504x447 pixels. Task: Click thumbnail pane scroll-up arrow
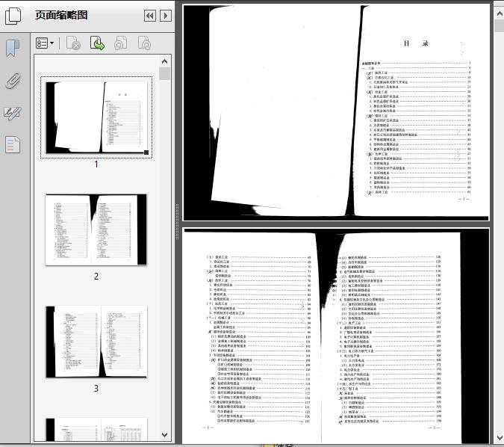[x=164, y=61]
